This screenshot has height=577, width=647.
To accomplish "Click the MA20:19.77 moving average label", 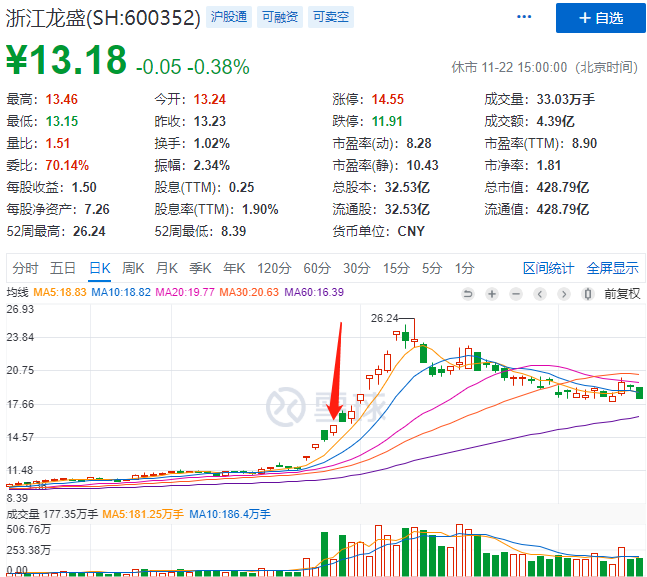I will click(185, 292).
